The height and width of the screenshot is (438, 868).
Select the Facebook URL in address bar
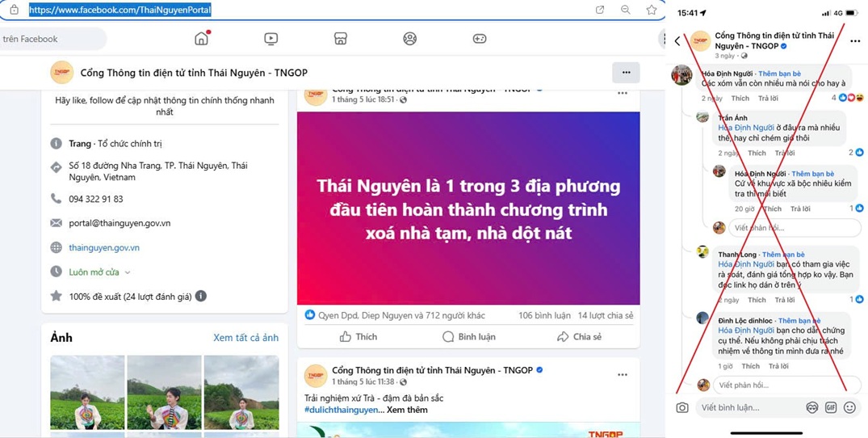[120, 10]
